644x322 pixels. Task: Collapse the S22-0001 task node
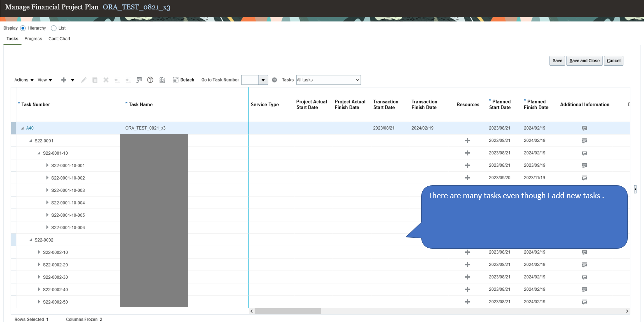click(31, 141)
